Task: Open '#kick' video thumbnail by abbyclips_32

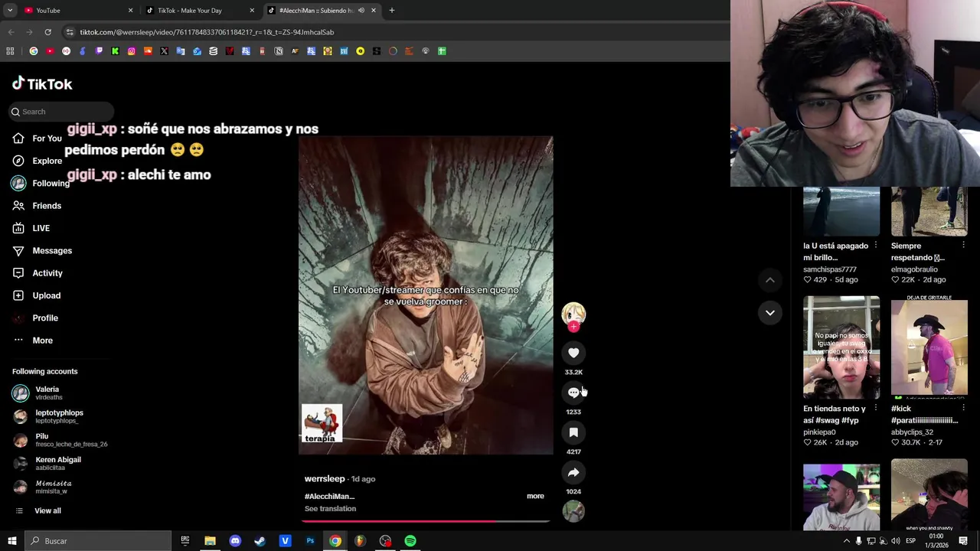Action: [x=929, y=347]
